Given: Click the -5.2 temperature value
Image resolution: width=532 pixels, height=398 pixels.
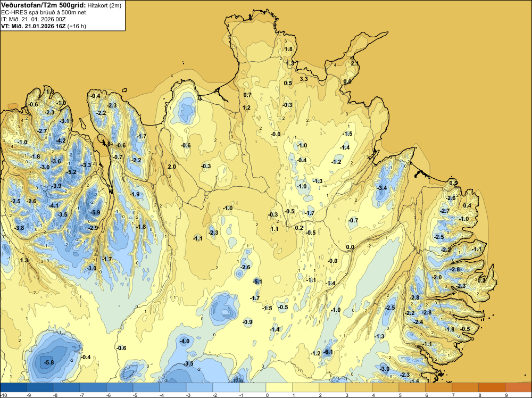Looking at the screenshot, I should click(x=72, y=172).
